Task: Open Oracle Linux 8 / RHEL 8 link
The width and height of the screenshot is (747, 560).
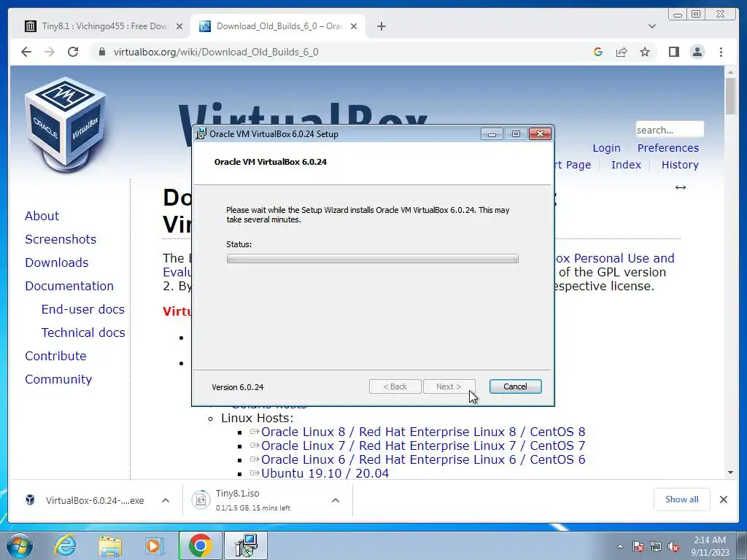Action: pos(423,432)
